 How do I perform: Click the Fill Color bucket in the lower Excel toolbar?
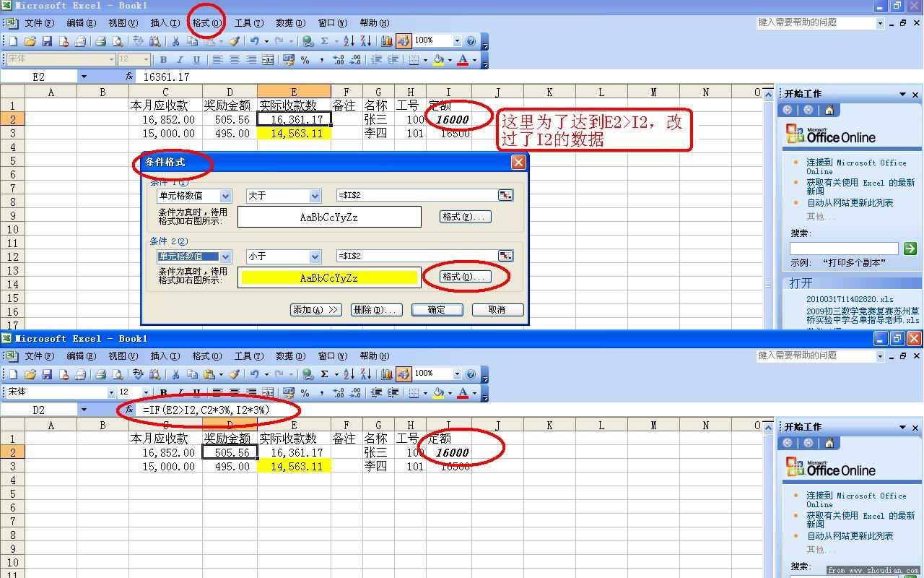click(x=437, y=393)
